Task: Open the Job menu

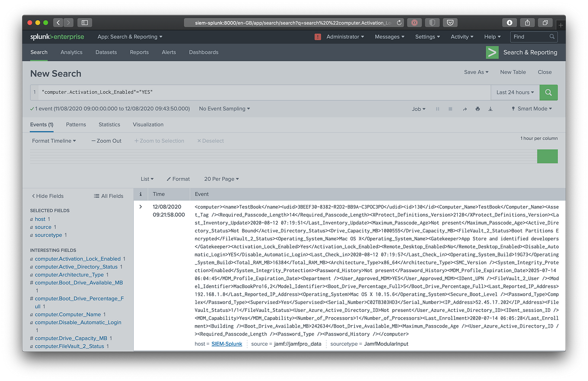Action: (x=418, y=109)
